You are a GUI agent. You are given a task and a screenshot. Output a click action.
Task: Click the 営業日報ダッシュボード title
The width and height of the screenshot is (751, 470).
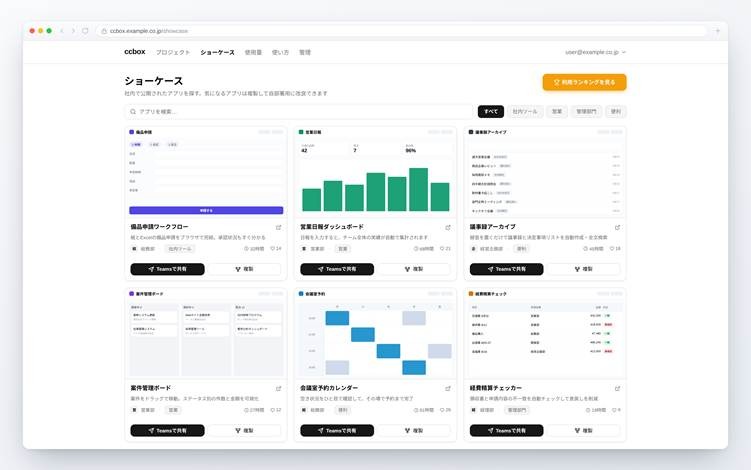(331, 227)
